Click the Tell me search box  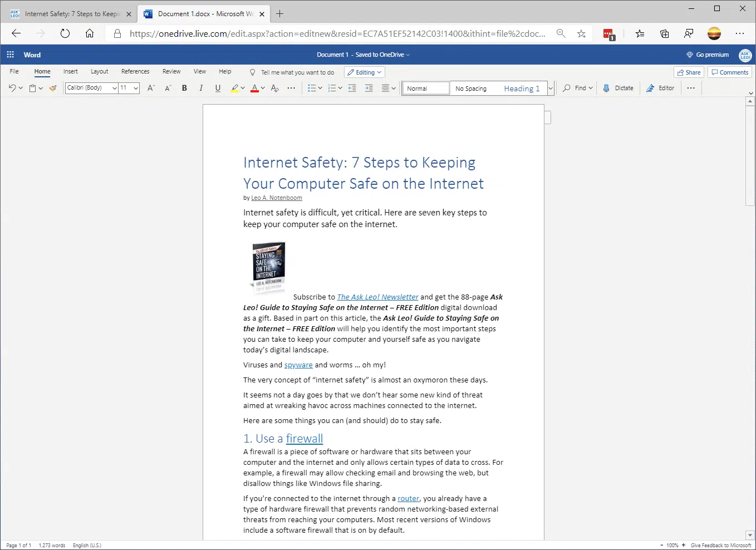click(293, 72)
